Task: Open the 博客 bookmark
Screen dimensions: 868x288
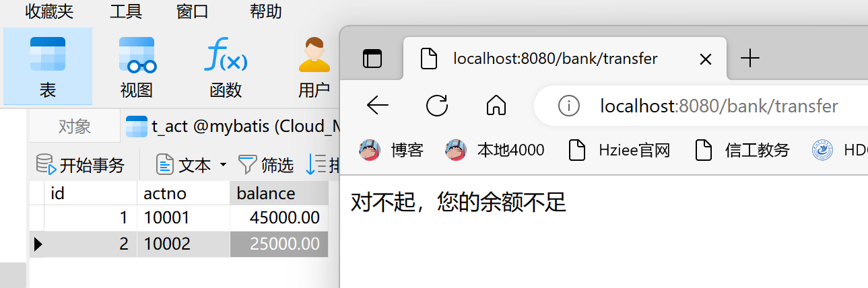Action: [x=391, y=149]
